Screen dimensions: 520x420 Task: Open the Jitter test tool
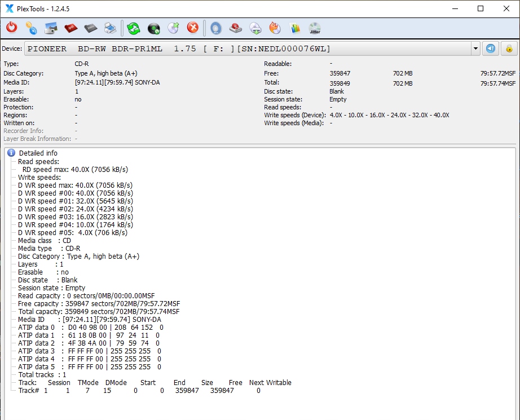coord(315,28)
